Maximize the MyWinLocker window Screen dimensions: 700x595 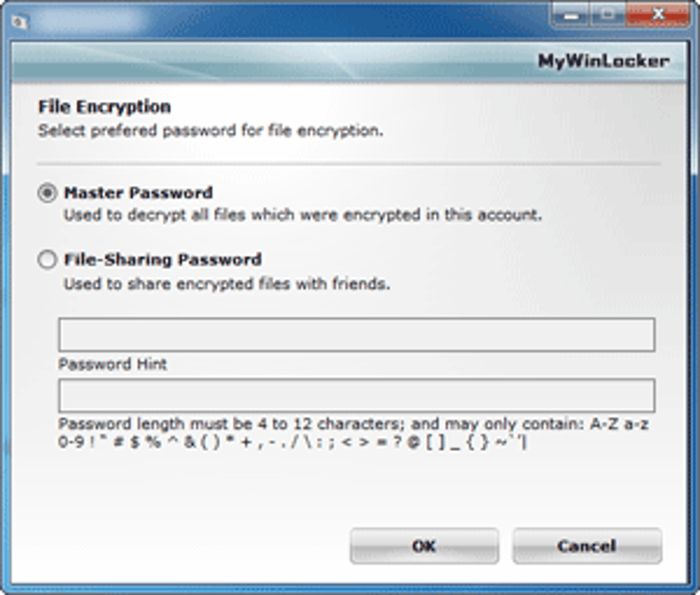pos(607,16)
